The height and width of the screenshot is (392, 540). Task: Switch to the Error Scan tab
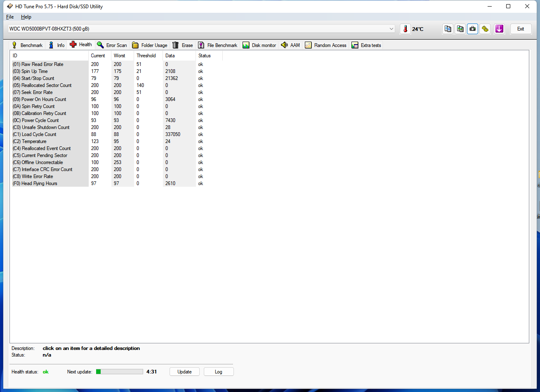click(112, 45)
